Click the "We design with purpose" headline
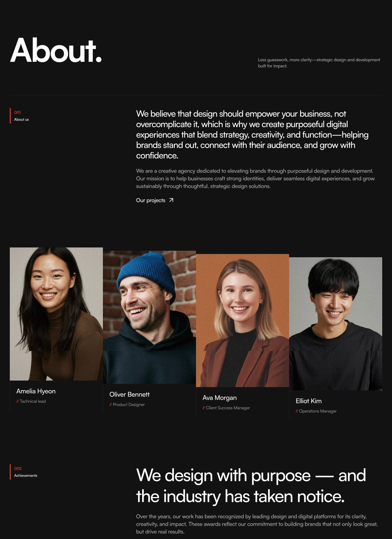The height and width of the screenshot is (539, 392). (251, 486)
